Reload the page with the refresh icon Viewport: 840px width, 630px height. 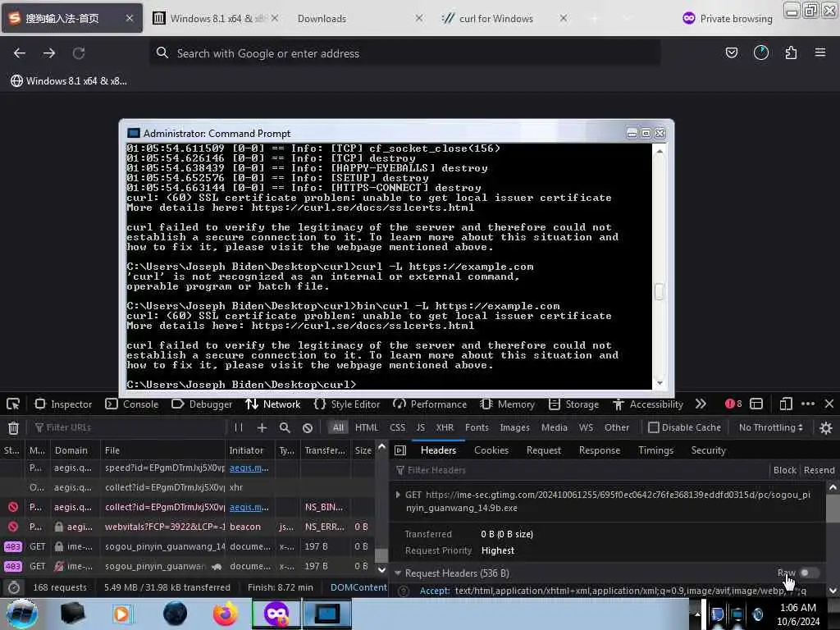pos(79,53)
